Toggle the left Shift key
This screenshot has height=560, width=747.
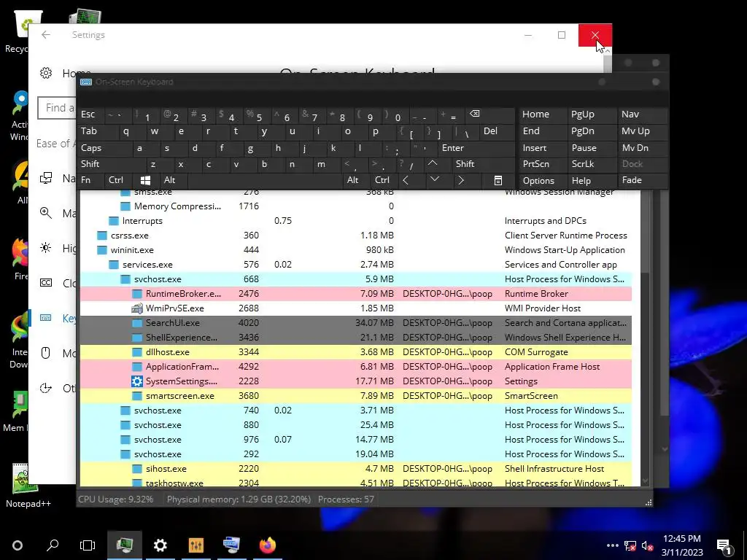click(111, 164)
